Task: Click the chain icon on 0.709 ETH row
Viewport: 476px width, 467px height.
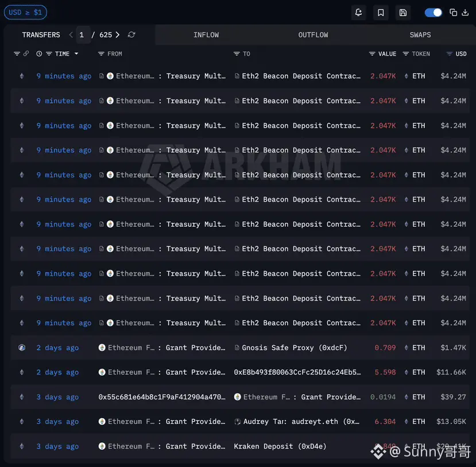Action: tap(22, 348)
